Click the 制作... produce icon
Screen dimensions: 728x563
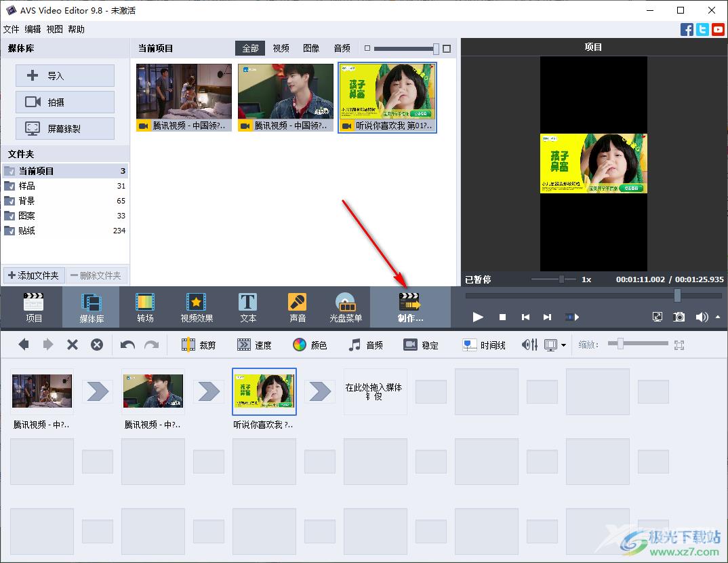[410, 307]
